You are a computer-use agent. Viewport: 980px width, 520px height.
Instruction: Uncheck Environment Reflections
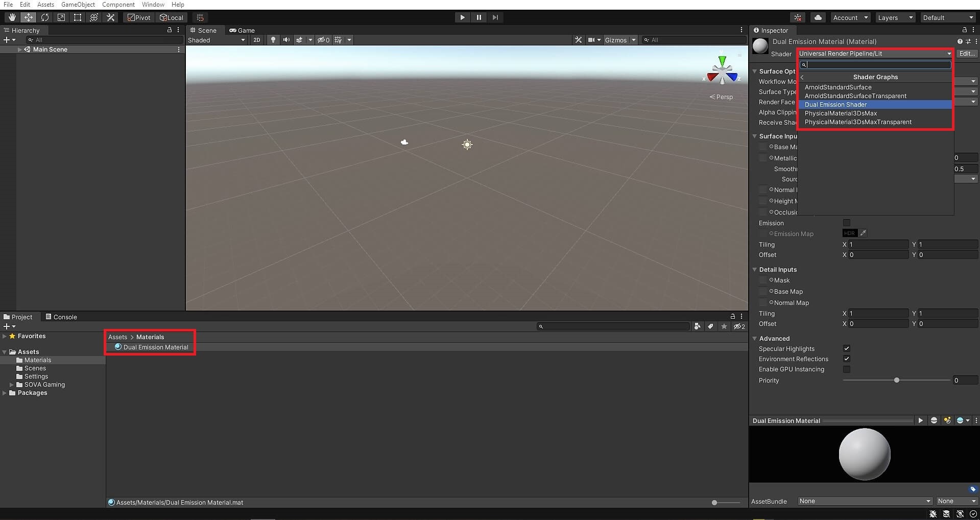point(846,359)
